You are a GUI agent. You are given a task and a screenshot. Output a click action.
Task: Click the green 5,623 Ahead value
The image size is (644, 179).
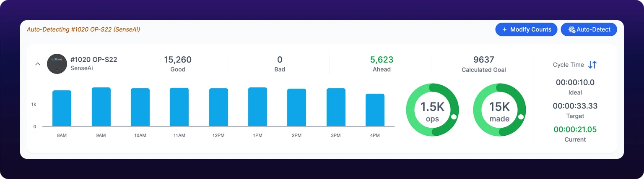[382, 60]
